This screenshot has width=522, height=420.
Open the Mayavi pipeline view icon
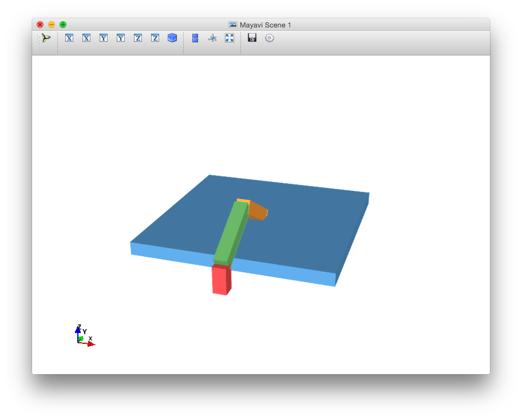tap(46, 38)
